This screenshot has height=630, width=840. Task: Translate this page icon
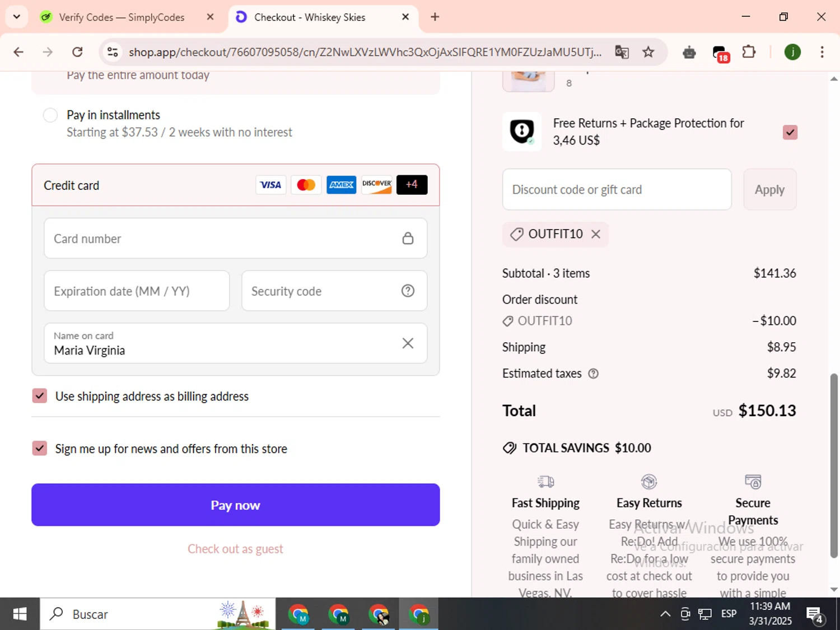point(622,52)
